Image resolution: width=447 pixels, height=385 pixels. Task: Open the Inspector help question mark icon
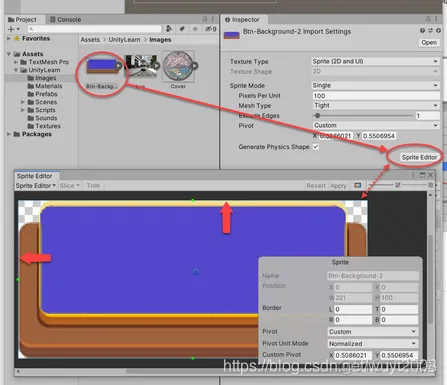point(422,30)
